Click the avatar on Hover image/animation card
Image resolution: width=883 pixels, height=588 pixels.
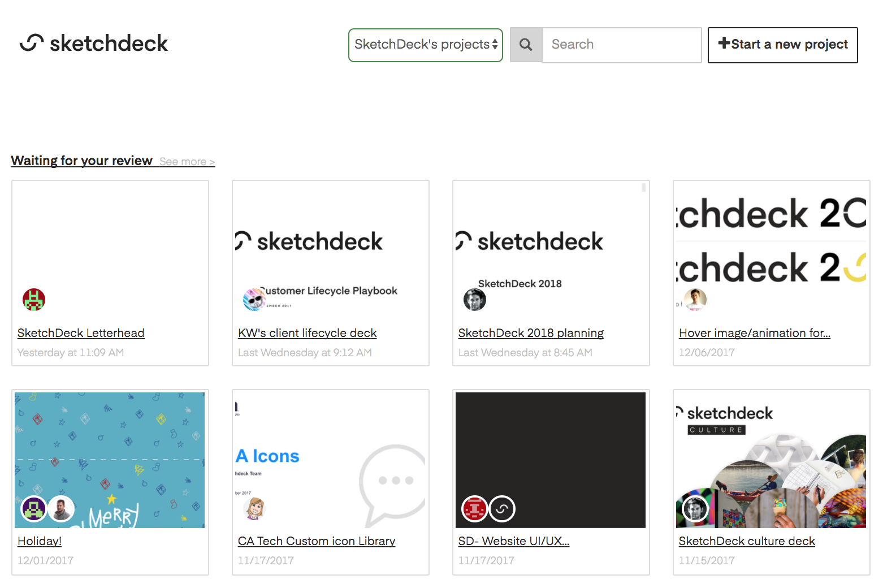695,300
